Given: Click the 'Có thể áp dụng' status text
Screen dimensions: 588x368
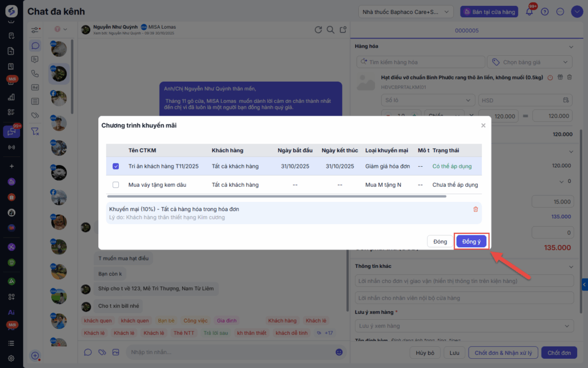Looking at the screenshot, I should pyautogui.click(x=452, y=166).
